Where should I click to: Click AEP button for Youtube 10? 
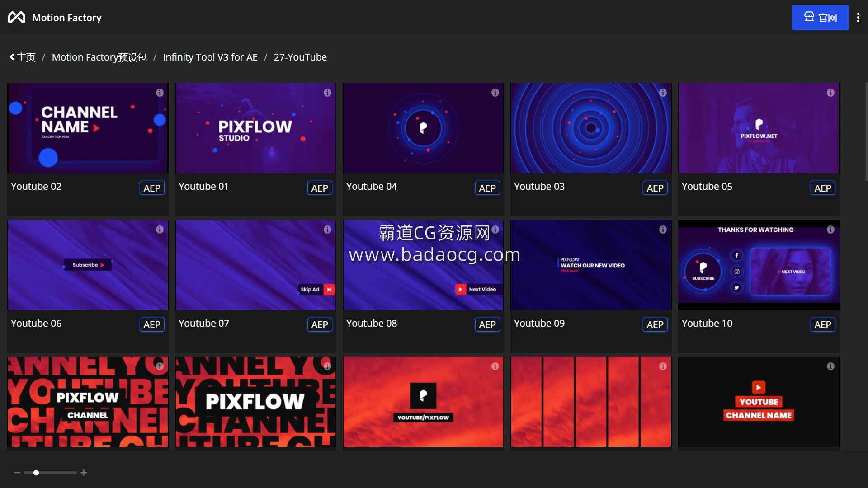(823, 324)
